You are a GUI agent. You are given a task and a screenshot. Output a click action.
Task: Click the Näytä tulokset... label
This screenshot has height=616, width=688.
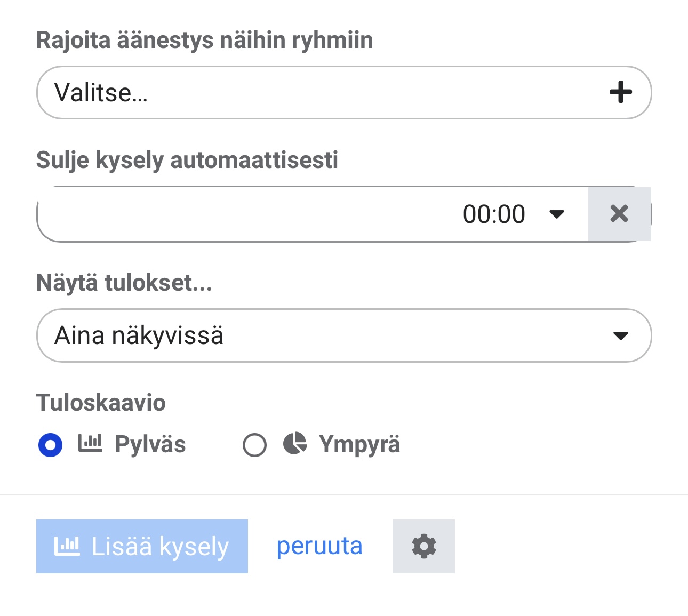coord(124,283)
